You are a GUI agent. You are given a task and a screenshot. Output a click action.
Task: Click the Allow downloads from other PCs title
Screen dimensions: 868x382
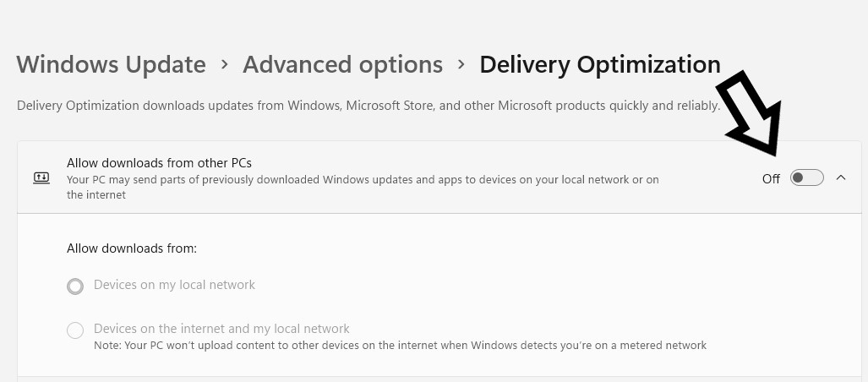159,162
